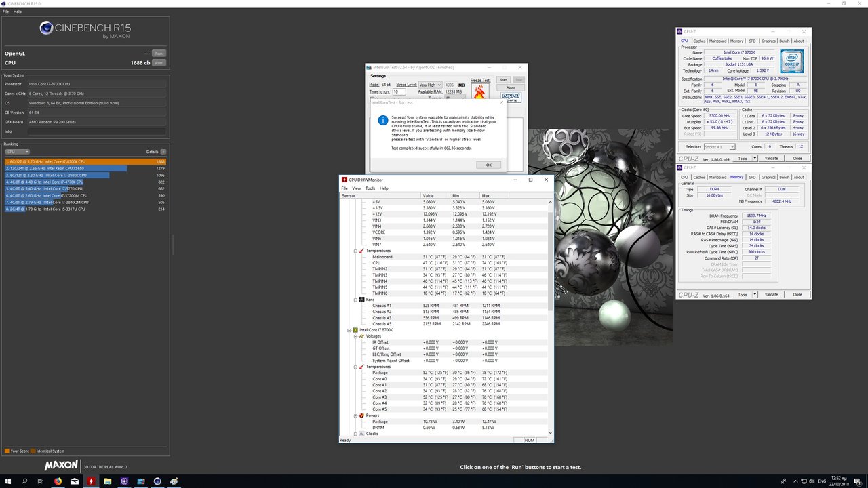Switch to Mainboard tab in CPU-Z CPU window
Screen dimensions: 868x488
tap(718, 41)
